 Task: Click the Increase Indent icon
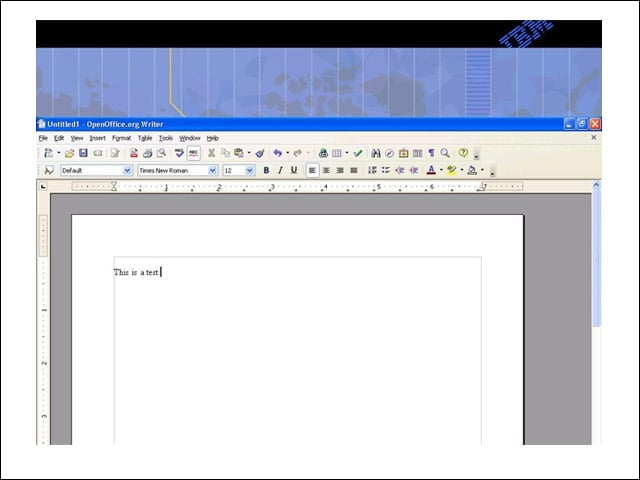coord(413,171)
